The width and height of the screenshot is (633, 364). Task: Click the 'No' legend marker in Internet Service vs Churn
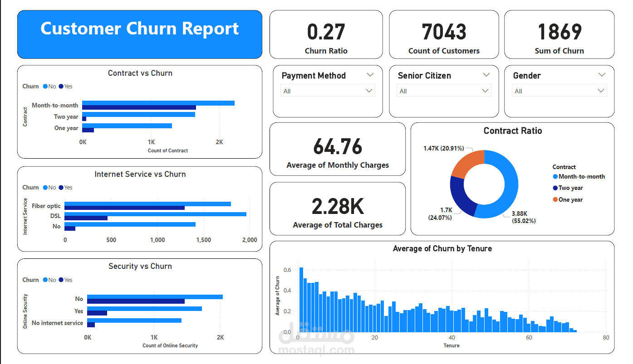(46, 187)
